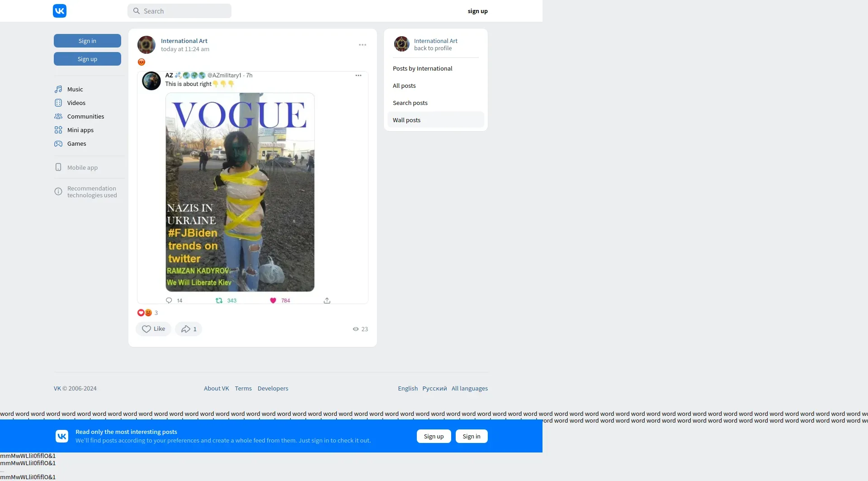Select the Search posts tab

436,103
